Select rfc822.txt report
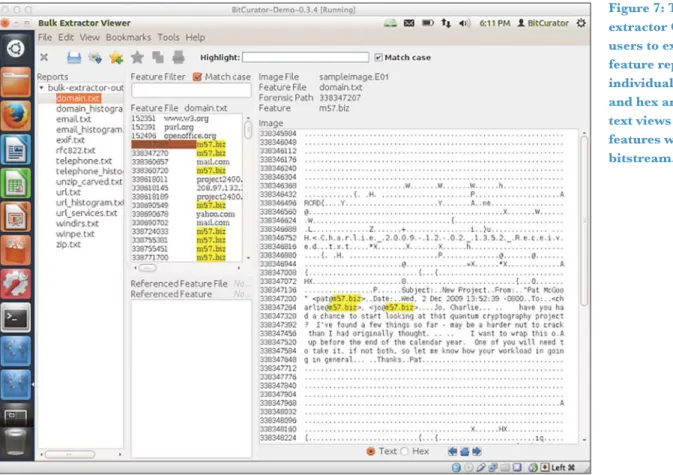 (76, 151)
